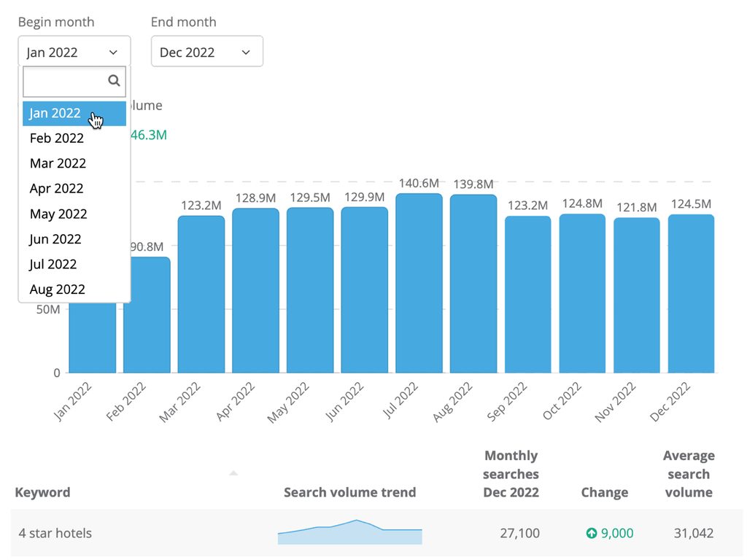Click the May 2022 bar labeled 129.5M
Screen dimensions: 747x560
[x=310, y=290]
